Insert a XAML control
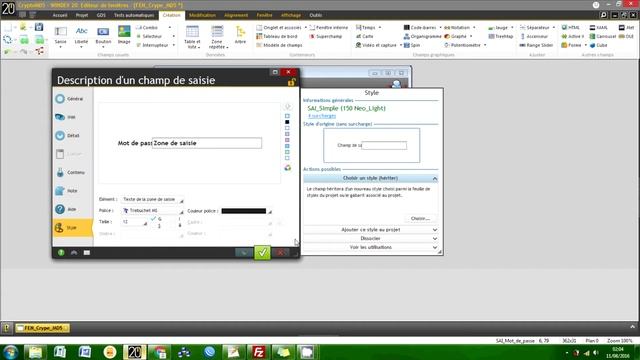The image size is (640, 360). coord(598,27)
